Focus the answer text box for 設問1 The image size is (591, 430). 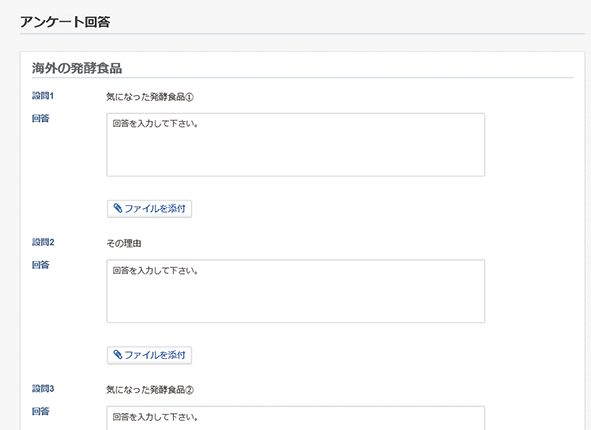click(x=296, y=145)
